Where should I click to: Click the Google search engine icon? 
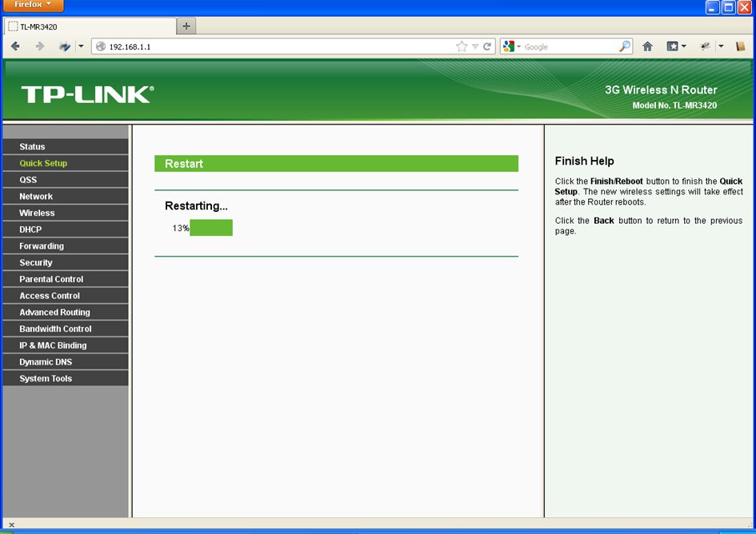509,46
